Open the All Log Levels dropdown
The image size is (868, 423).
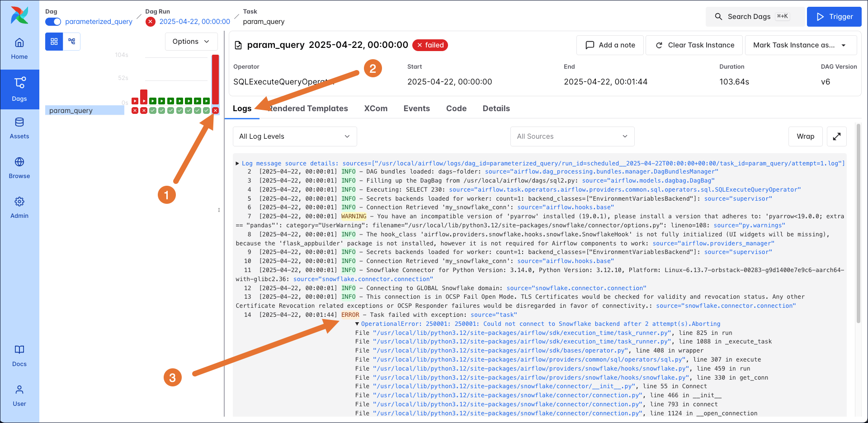[294, 136]
